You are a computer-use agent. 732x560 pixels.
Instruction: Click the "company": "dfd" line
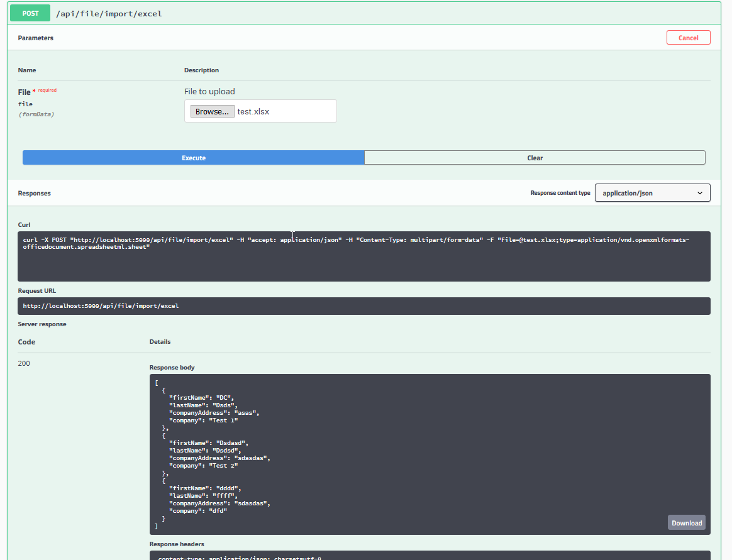pos(198,511)
